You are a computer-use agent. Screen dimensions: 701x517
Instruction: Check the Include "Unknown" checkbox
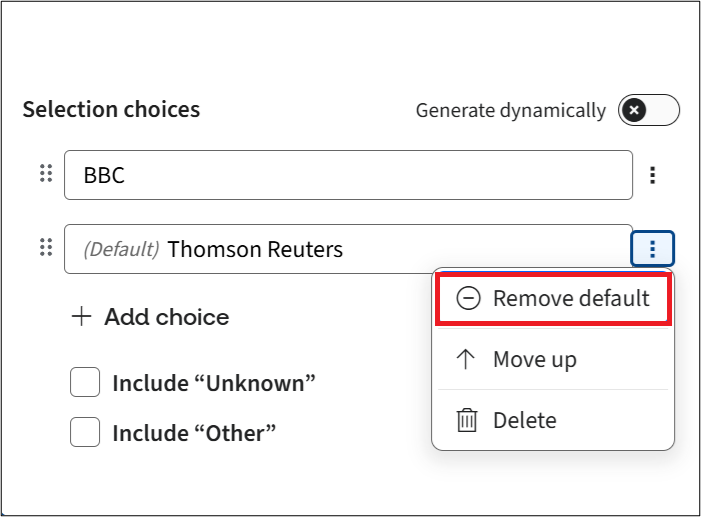click(x=85, y=382)
